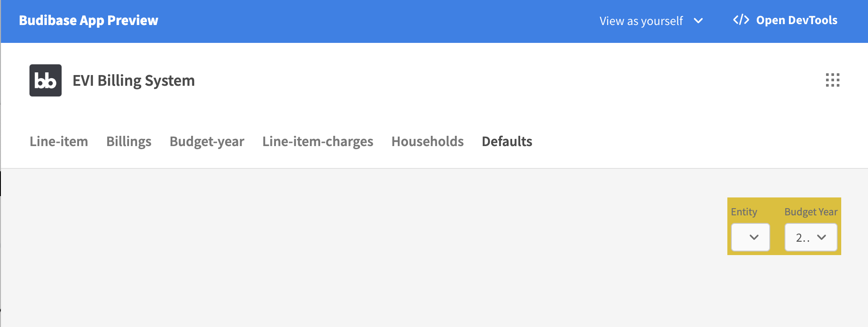Click the chevron next to View as yourself
868x327 pixels.
pyautogui.click(x=698, y=21)
